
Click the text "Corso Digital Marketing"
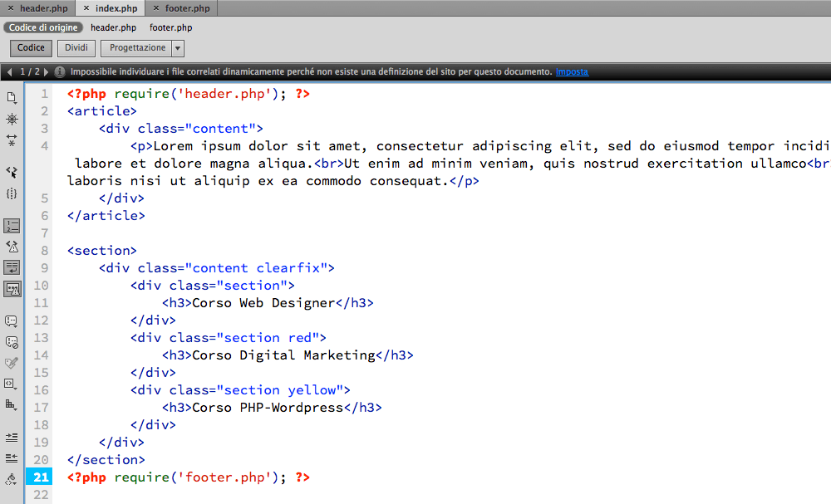click(x=283, y=355)
